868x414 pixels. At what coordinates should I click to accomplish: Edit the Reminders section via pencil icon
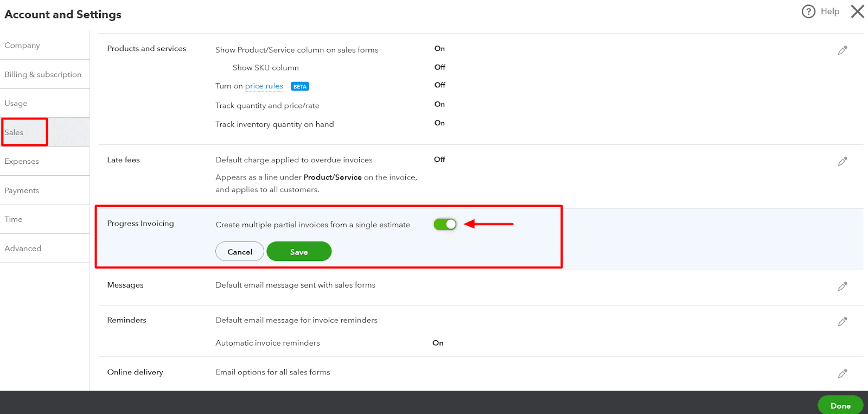coord(843,322)
